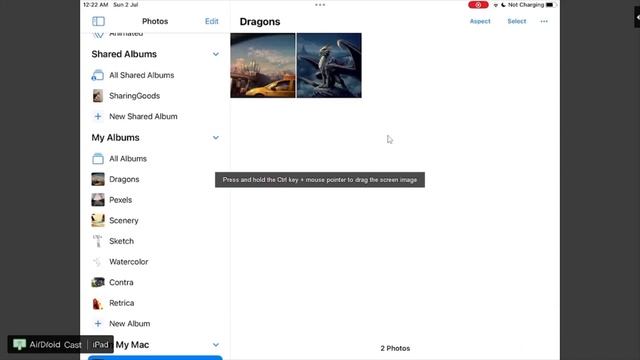Screen dimensions: 640x360
Task: Click the iPad label in AirDroid Cast badge
Action: pyautogui.click(x=100, y=345)
